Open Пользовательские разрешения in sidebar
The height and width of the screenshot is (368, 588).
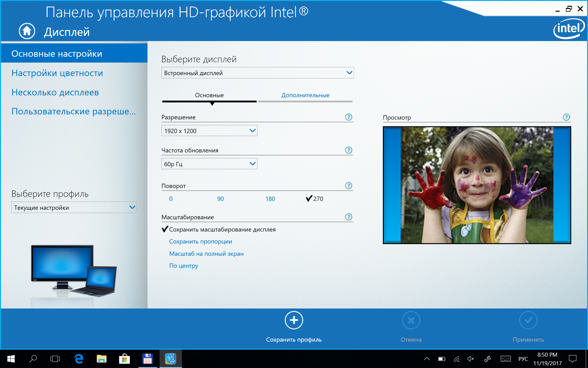coord(73,111)
